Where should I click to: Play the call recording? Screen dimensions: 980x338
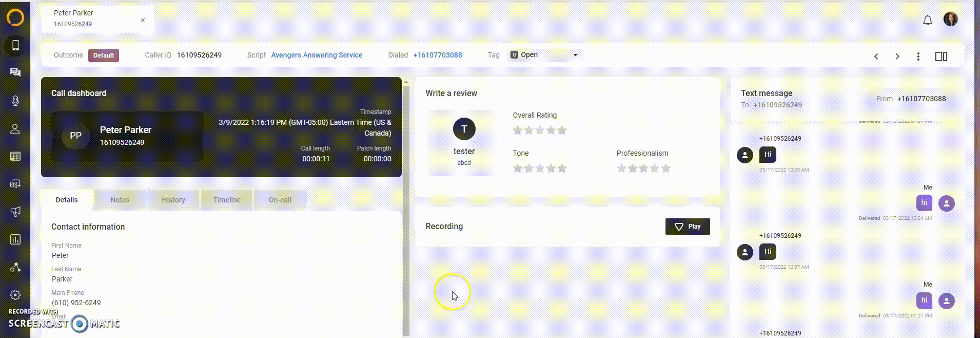(687, 227)
